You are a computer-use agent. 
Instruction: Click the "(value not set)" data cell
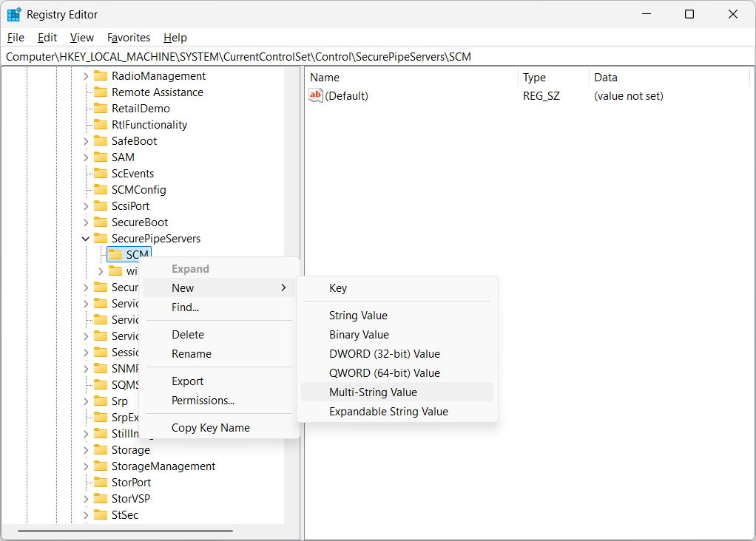point(629,96)
